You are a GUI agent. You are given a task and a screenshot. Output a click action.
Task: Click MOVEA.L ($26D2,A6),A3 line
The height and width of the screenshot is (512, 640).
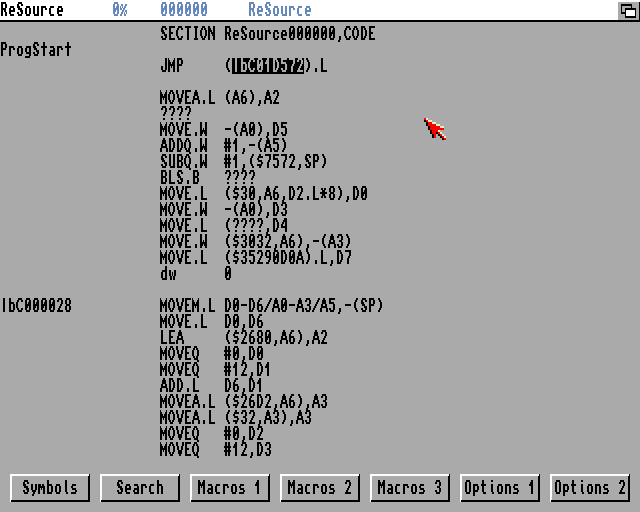coord(244,402)
